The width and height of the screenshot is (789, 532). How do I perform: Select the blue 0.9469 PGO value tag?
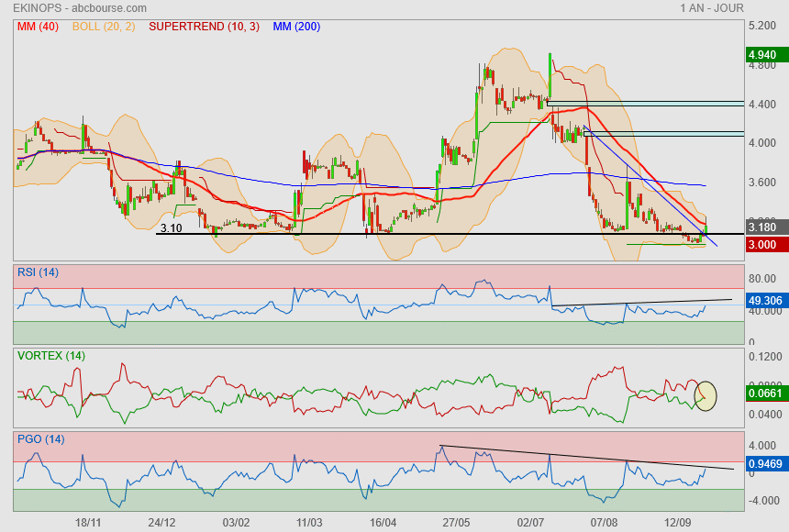point(765,464)
